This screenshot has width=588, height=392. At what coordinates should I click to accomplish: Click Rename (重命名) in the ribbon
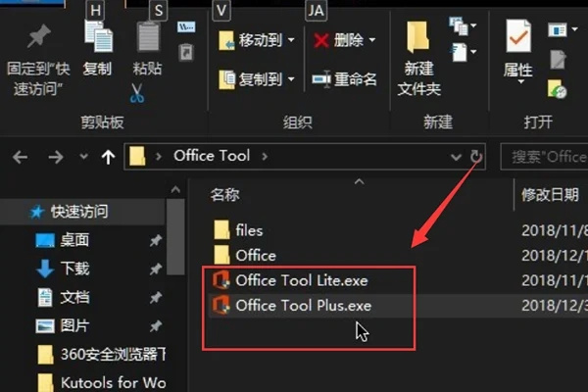pos(344,79)
